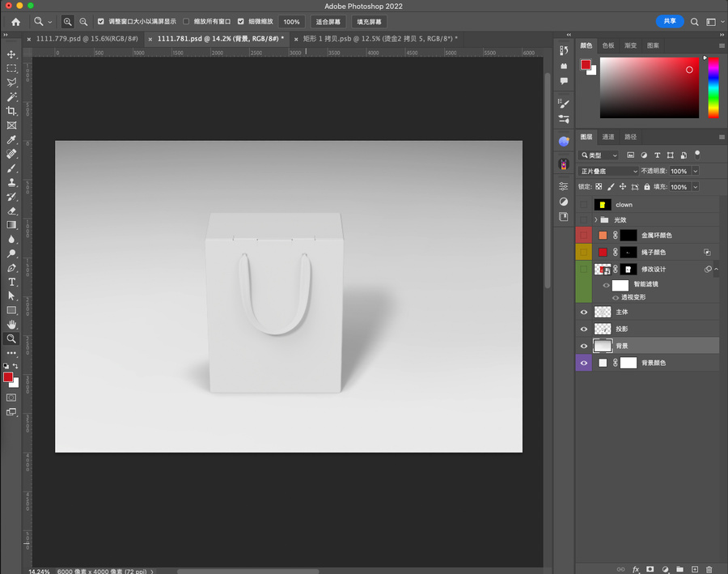This screenshot has width=728, height=574.
Task: Show the 光效 group
Action: [x=584, y=220]
